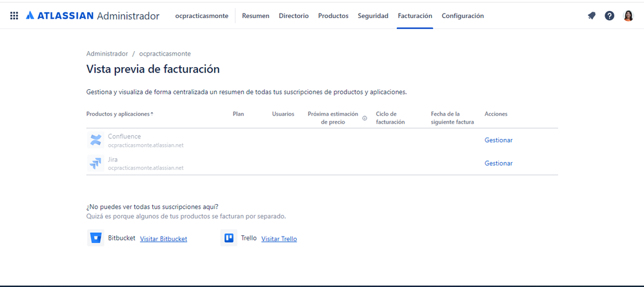Image resolution: width=644 pixels, height=287 pixels.
Task: Open the Directorio tab
Action: pos(294,16)
